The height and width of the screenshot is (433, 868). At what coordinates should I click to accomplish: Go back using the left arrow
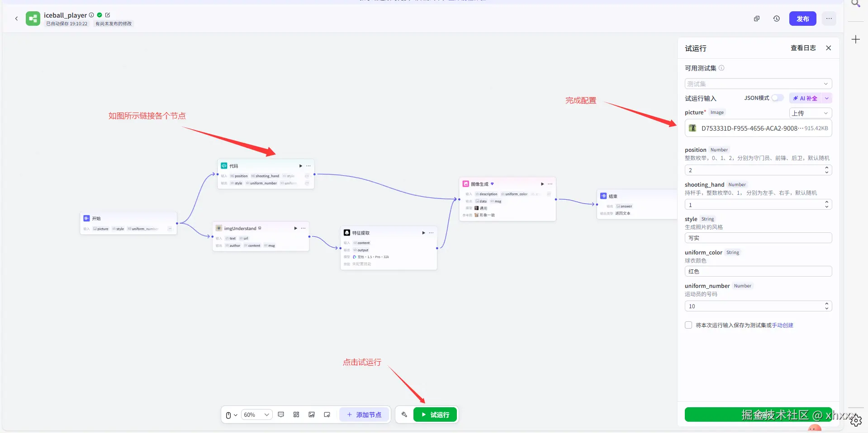point(16,19)
